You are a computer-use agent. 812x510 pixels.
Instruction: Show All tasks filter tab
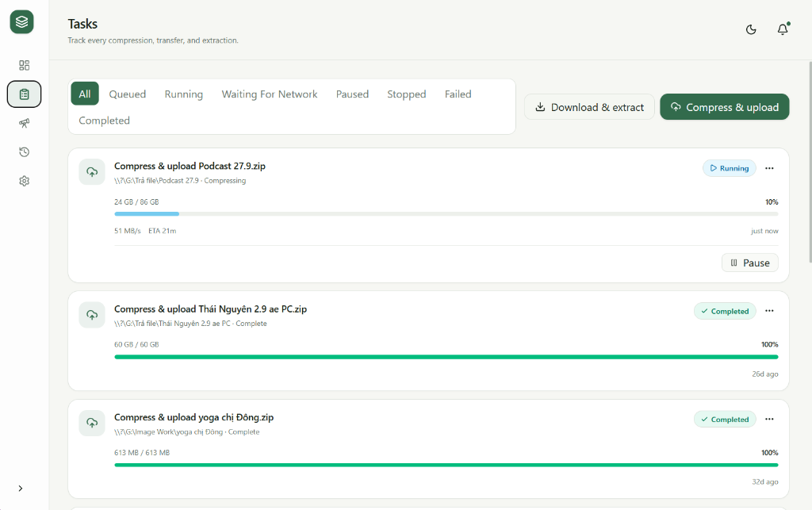click(85, 94)
